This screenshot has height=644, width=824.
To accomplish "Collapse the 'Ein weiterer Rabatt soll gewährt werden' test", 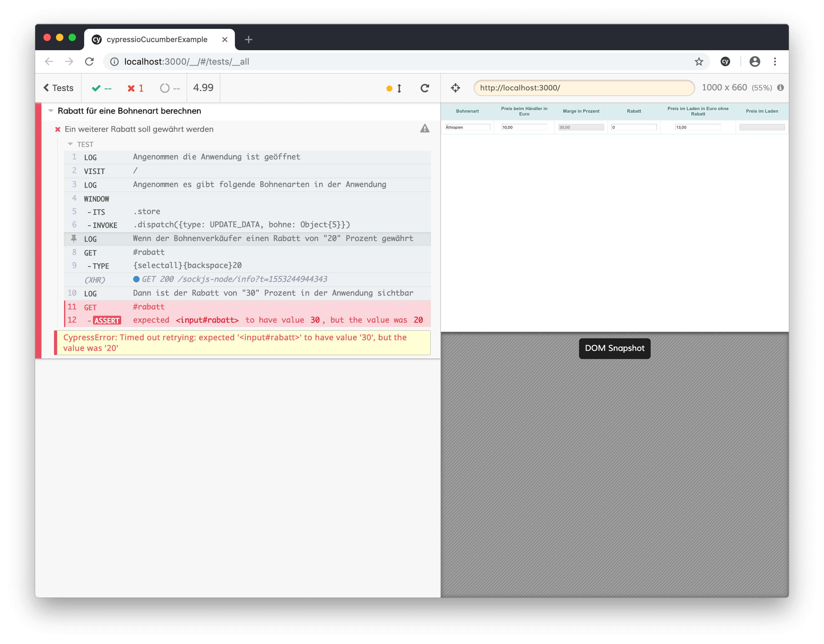I will click(139, 129).
